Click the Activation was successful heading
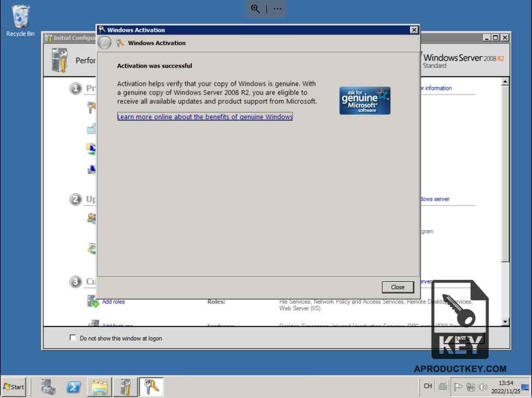532x398 pixels. coord(154,66)
